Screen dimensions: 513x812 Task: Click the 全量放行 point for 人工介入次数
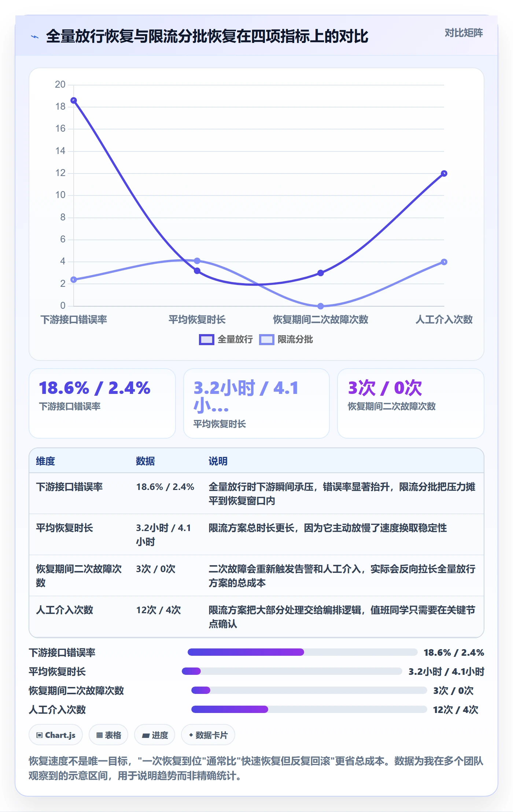(444, 173)
